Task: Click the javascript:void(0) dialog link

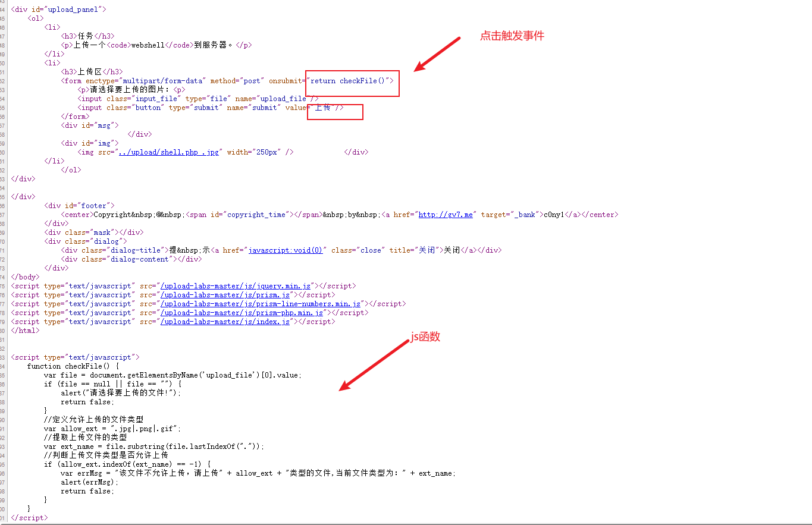Action: coord(286,250)
